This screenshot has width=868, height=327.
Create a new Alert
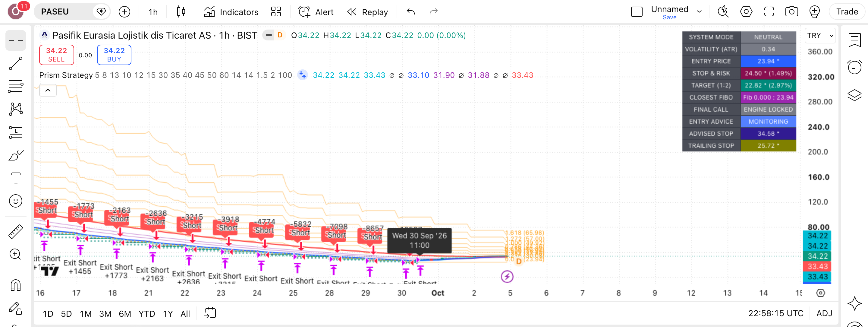click(x=316, y=12)
